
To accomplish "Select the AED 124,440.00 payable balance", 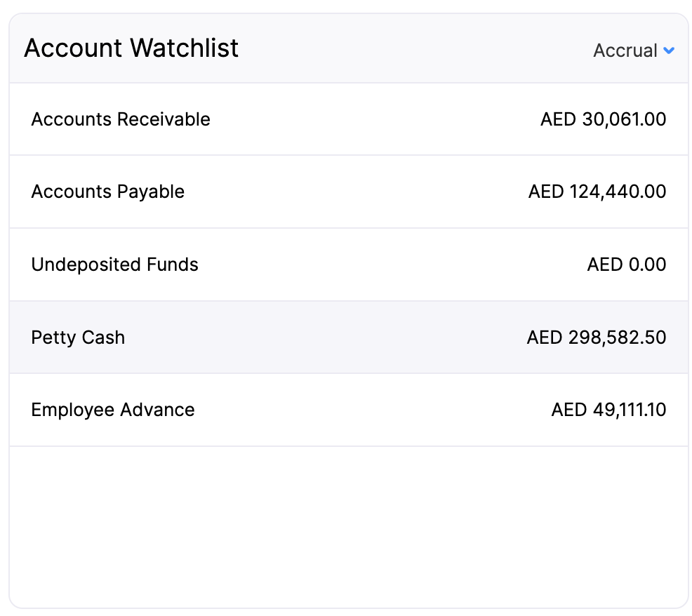I will pyautogui.click(x=597, y=192).
